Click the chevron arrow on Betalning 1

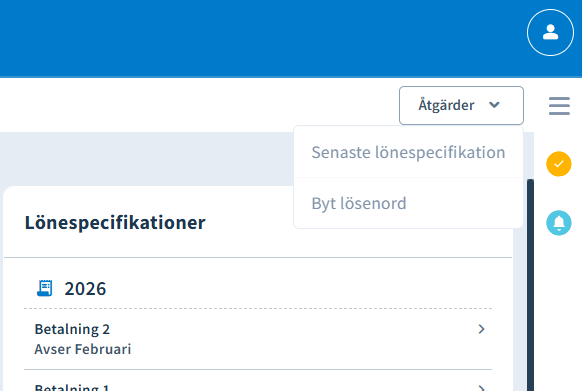coord(481,388)
